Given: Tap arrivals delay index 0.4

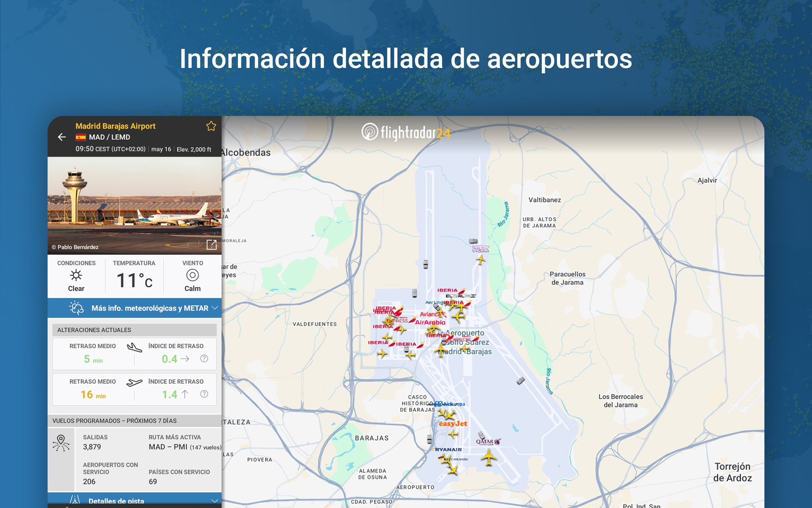Looking at the screenshot, I should coord(169,359).
